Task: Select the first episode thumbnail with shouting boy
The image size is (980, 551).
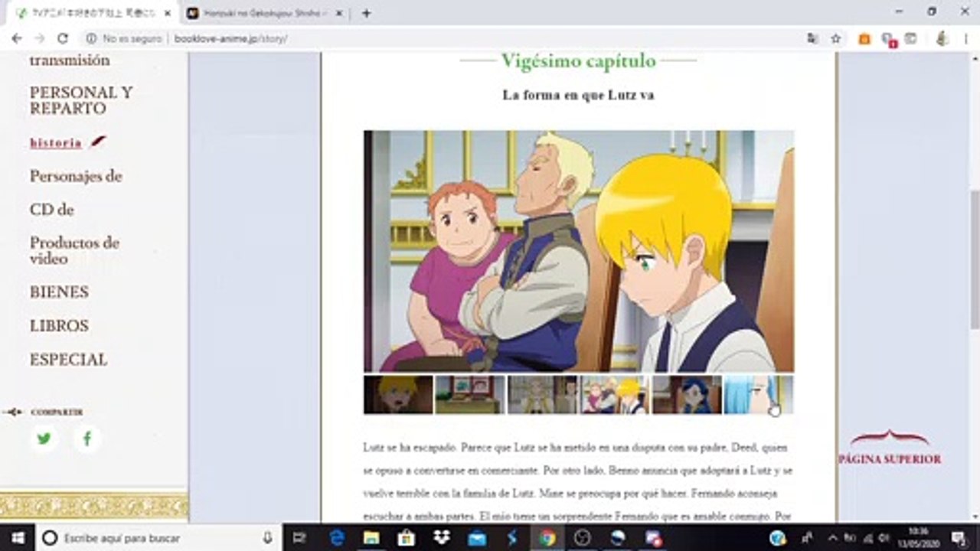Action: [x=398, y=394]
